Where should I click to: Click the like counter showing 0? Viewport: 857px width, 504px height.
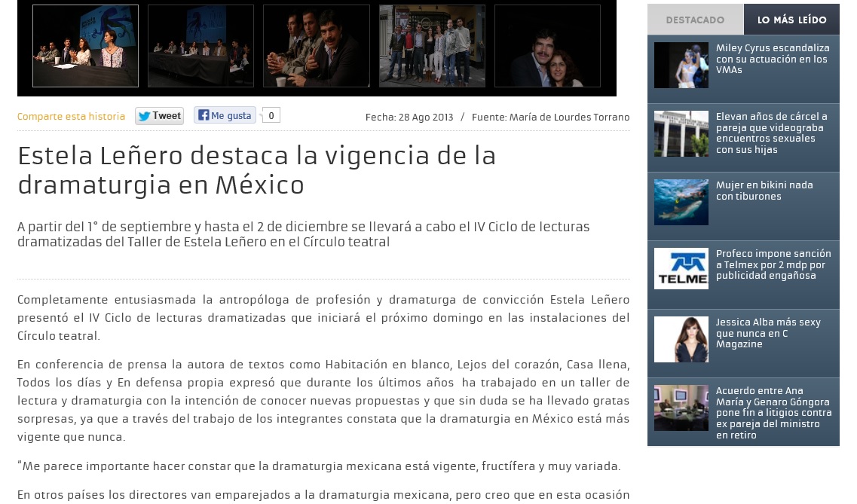[271, 116]
